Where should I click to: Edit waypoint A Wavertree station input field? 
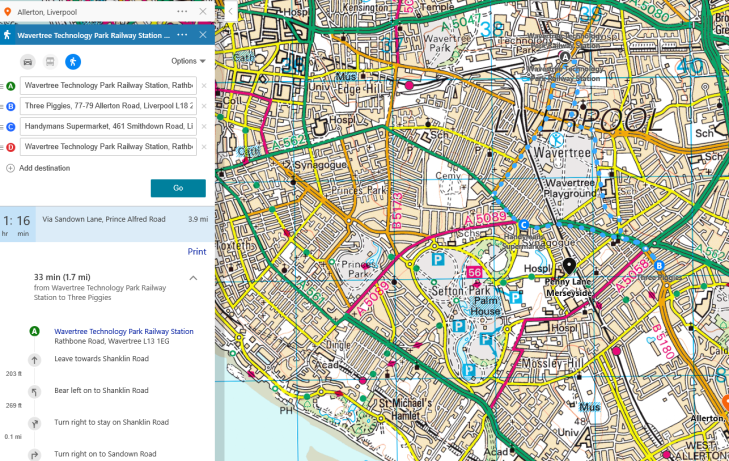tap(107, 86)
